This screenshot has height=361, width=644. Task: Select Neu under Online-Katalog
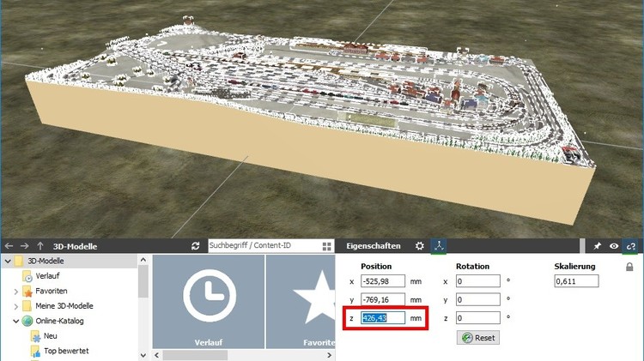tap(50, 336)
